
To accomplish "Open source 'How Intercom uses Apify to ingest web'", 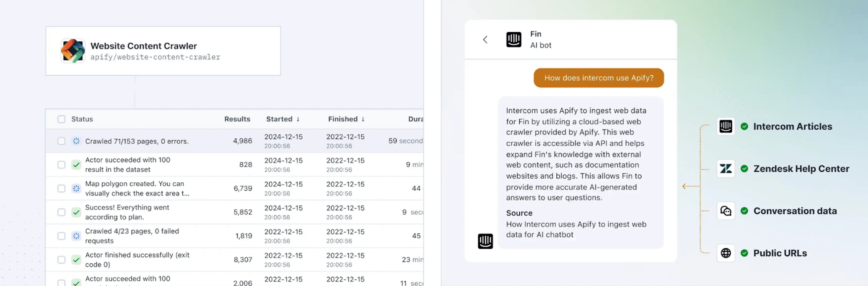I will [x=576, y=230].
